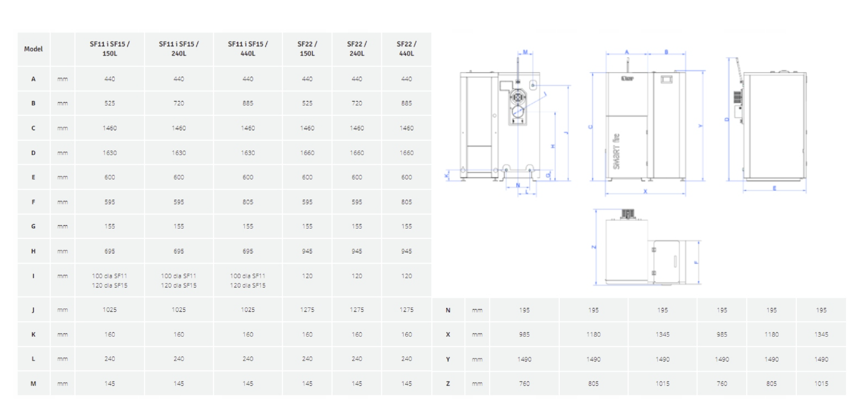Click the Model header cell
Viewport: 868px width, 420px height.
click(33, 49)
